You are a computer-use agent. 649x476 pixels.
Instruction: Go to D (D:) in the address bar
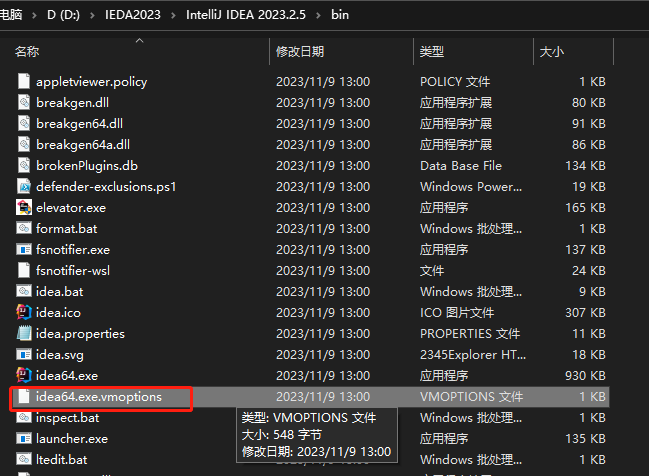(63, 15)
